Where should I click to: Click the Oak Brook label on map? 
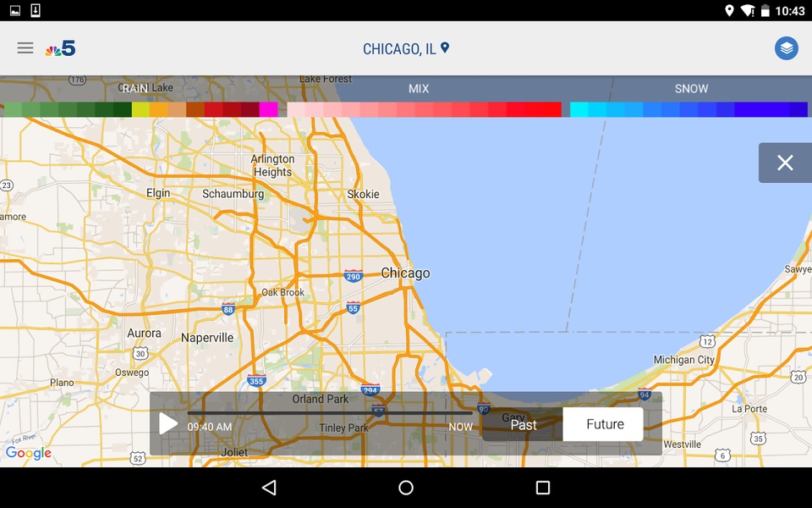283,292
